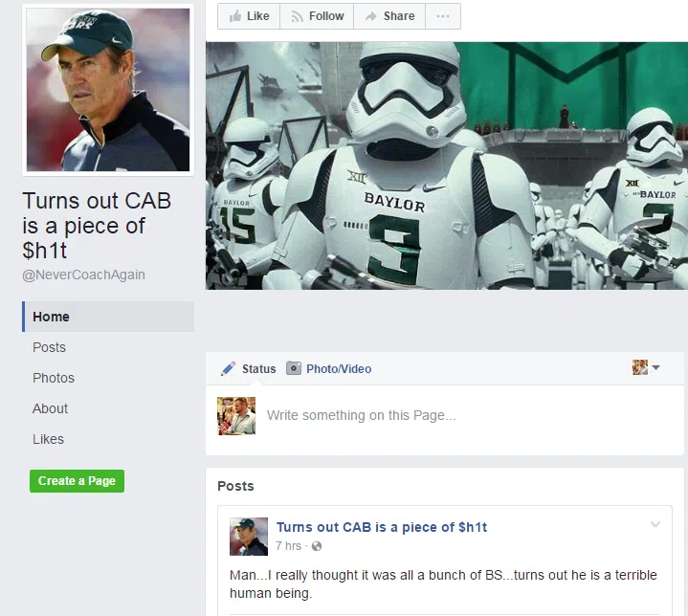Click the post author's small avatar
688x616 pixels.
249,537
